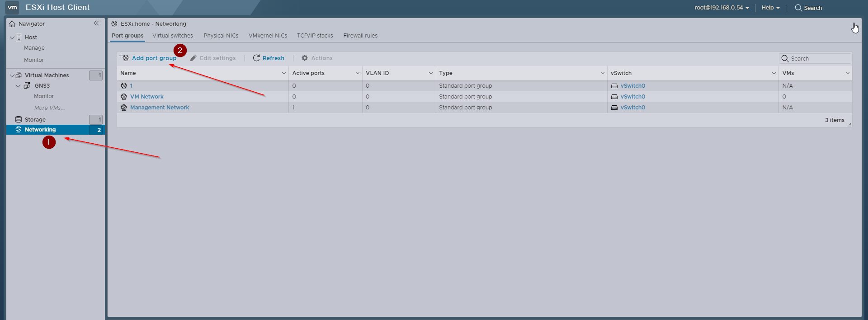This screenshot has width=868, height=320.
Task: Switch to the Firewall rules tab
Action: [360, 36]
